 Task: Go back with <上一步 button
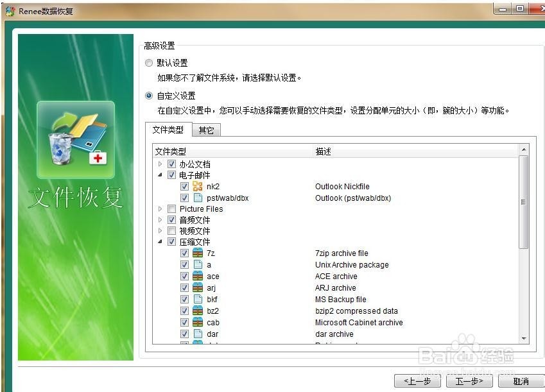tap(417, 381)
